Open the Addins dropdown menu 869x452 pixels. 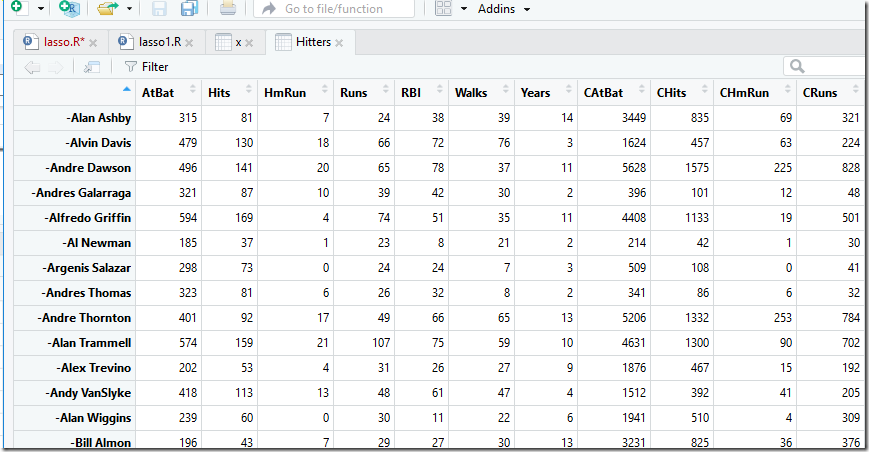(x=504, y=9)
